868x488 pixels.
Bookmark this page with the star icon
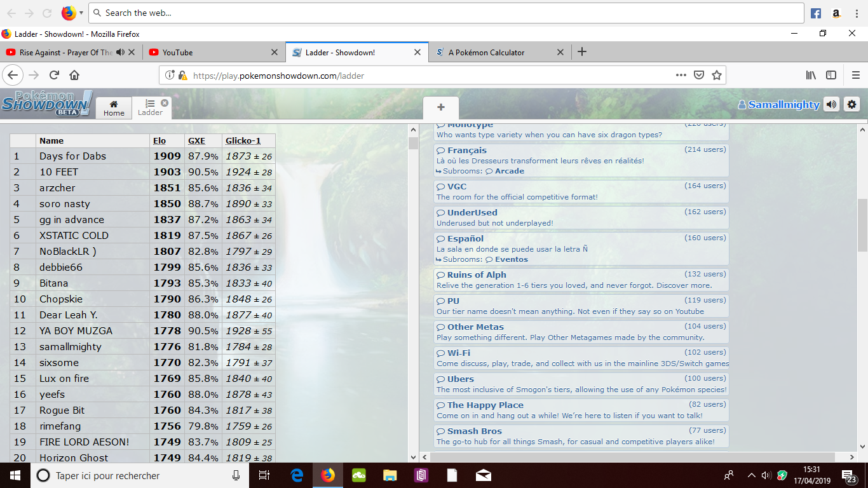717,75
